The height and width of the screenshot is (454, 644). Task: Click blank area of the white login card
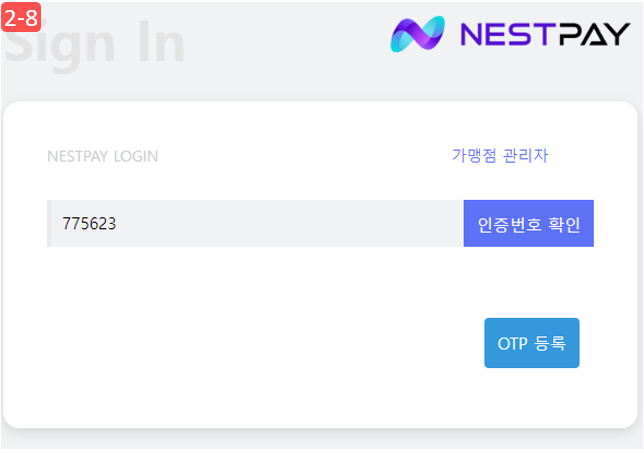click(x=246, y=337)
